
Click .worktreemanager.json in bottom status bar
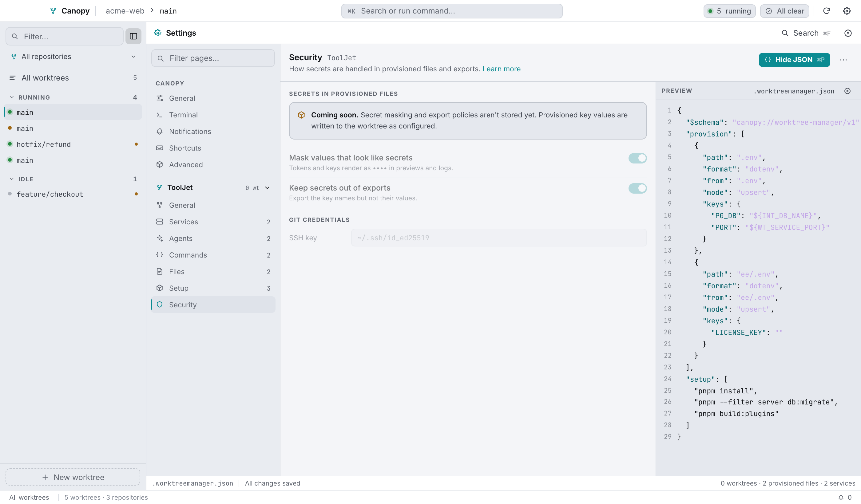coord(193,483)
